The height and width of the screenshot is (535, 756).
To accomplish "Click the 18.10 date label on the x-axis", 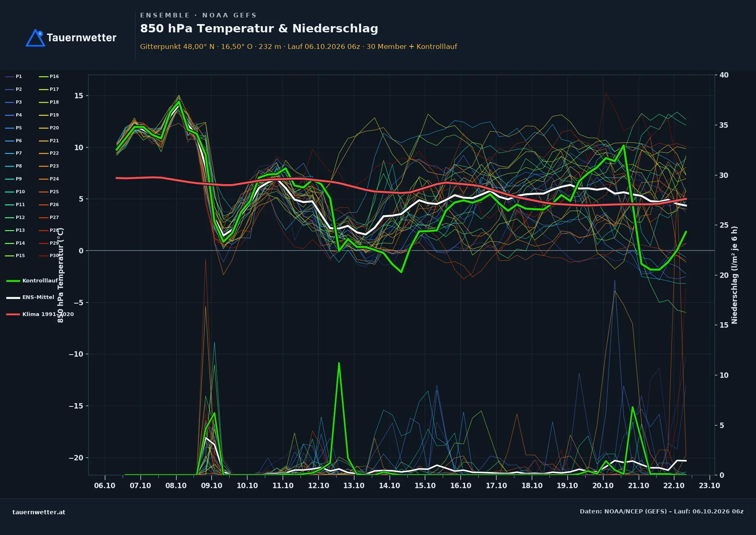I will click(x=532, y=486).
